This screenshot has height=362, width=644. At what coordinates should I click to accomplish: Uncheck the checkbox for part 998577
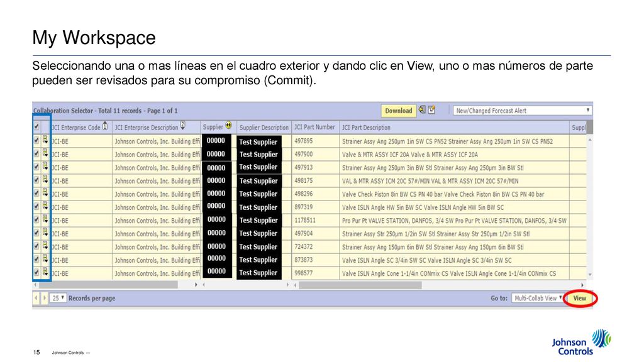click(x=36, y=272)
